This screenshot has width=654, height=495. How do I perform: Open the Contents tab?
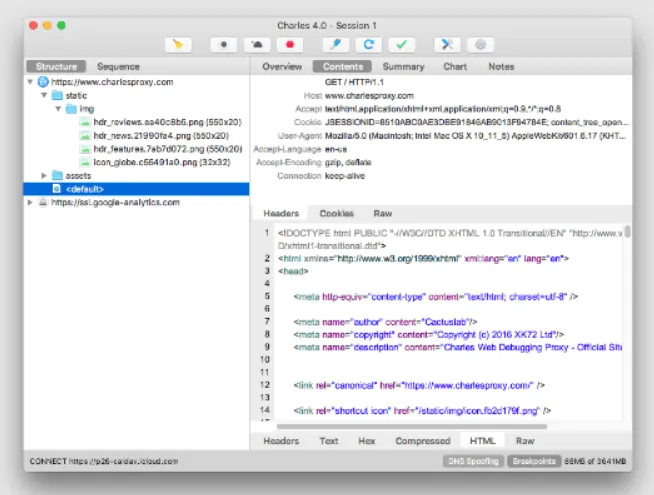coord(343,66)
